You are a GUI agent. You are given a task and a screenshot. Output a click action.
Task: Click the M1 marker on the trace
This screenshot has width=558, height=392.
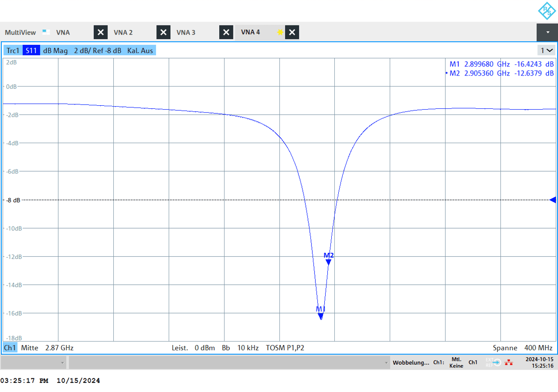point(321,315)
